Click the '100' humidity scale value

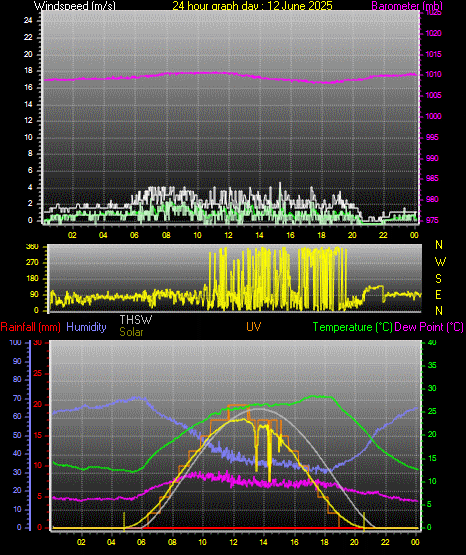(15, 343)
